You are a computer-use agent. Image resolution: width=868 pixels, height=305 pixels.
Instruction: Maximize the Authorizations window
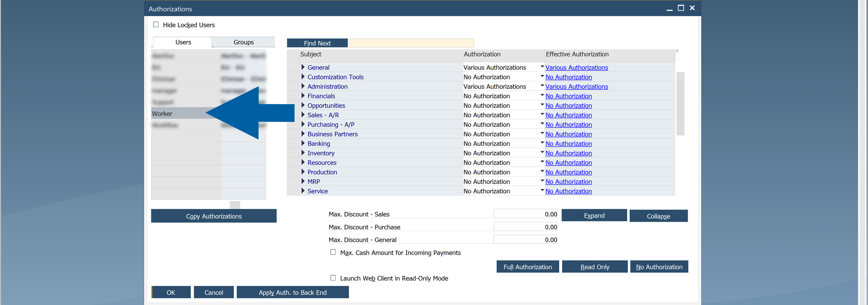[x=681, y=8]
